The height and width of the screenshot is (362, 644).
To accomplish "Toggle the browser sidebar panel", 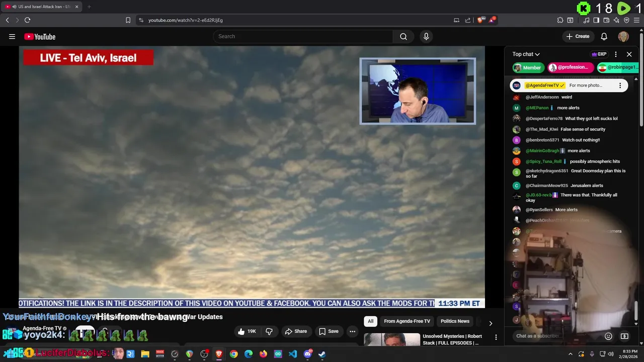I will click(x=596, y=20).
